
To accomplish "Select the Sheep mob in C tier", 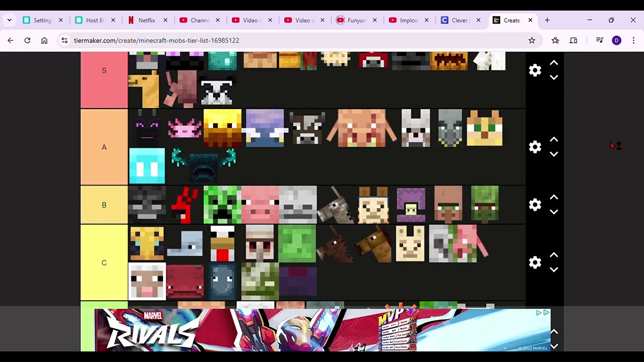I will (147, 282).
